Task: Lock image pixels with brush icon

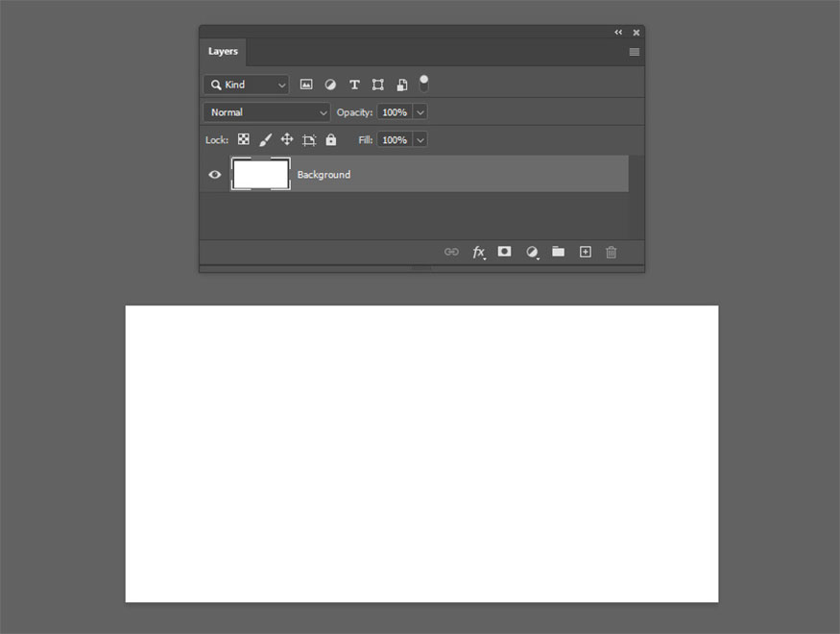Action: [265, 140]
